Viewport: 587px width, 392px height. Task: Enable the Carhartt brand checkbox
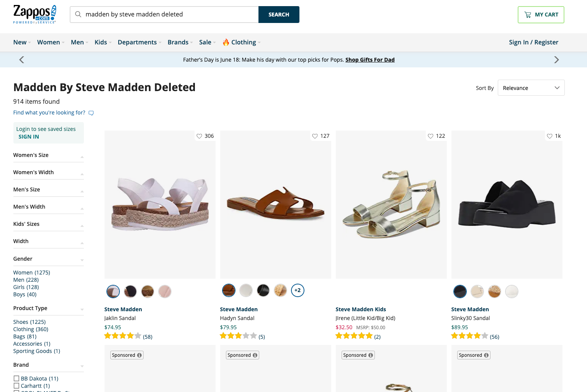pyautogui.click(x=16, y=385)
